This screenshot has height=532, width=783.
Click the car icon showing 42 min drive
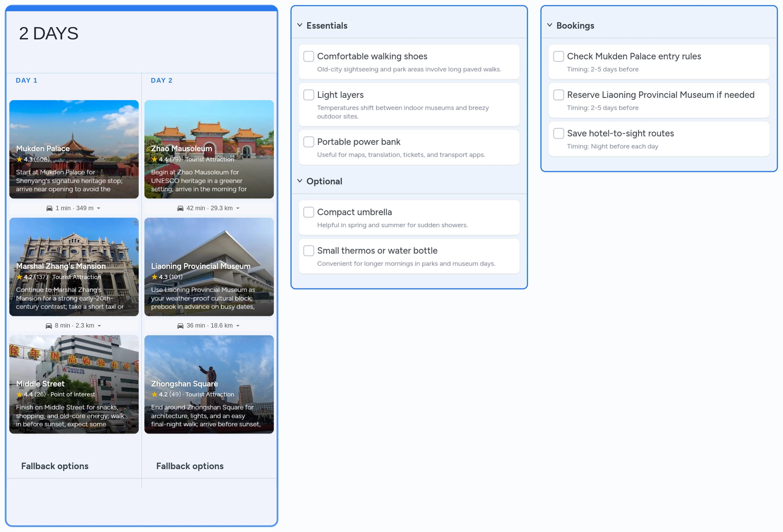(181, 208)
